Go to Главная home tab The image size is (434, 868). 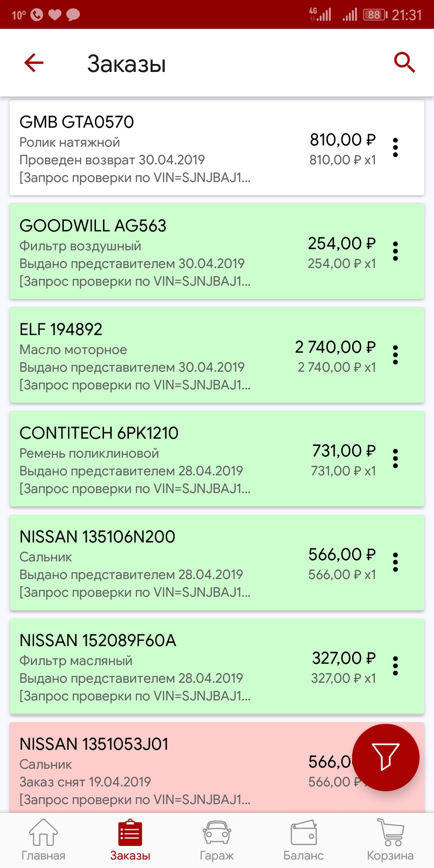click(43, 840)
